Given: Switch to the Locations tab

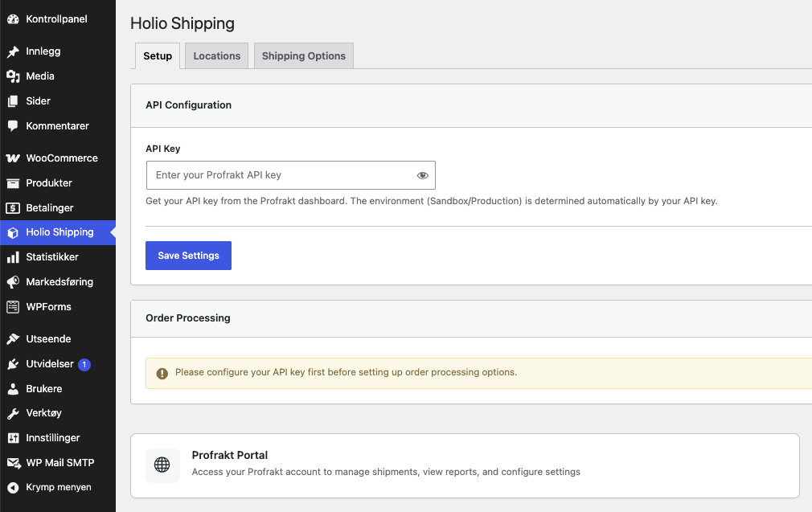Looking at the screenshot, I should click(x=216, y=56).
